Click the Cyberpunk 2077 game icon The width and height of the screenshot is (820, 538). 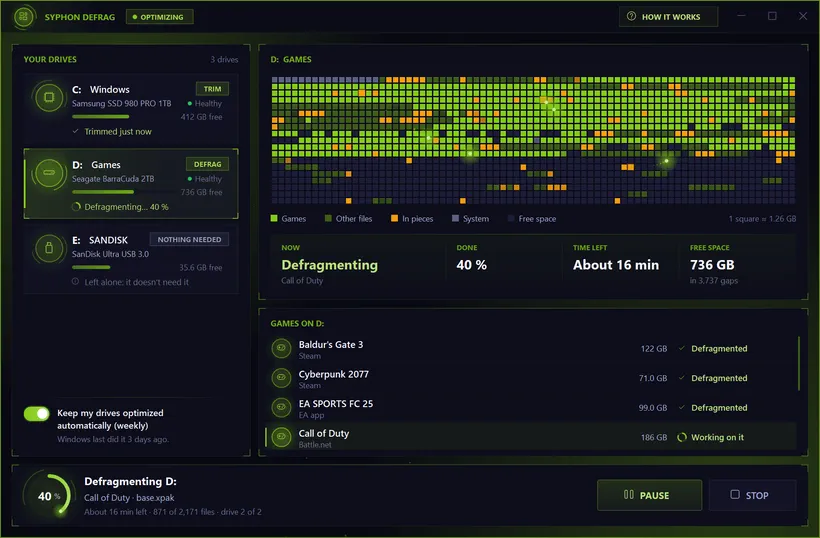tap(281, 377)
